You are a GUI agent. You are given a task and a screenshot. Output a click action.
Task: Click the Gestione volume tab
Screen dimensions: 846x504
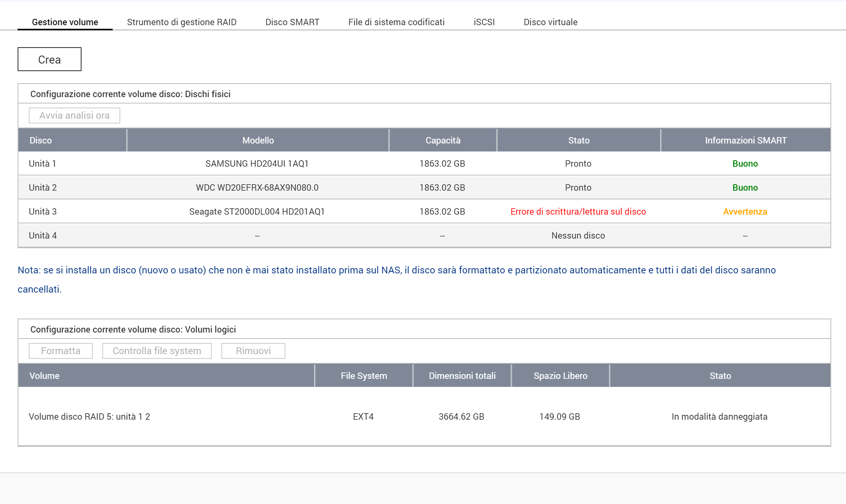tap(65, 22)
